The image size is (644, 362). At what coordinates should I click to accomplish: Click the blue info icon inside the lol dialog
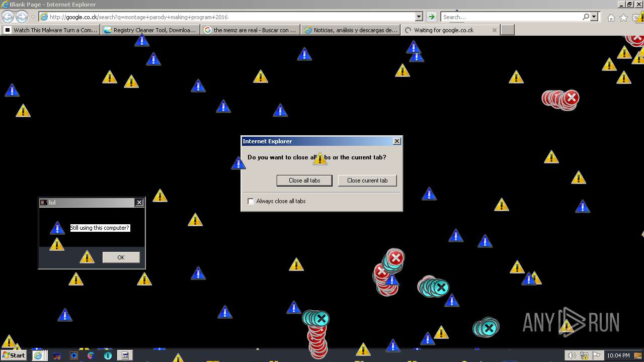click(x=57, y=228)
